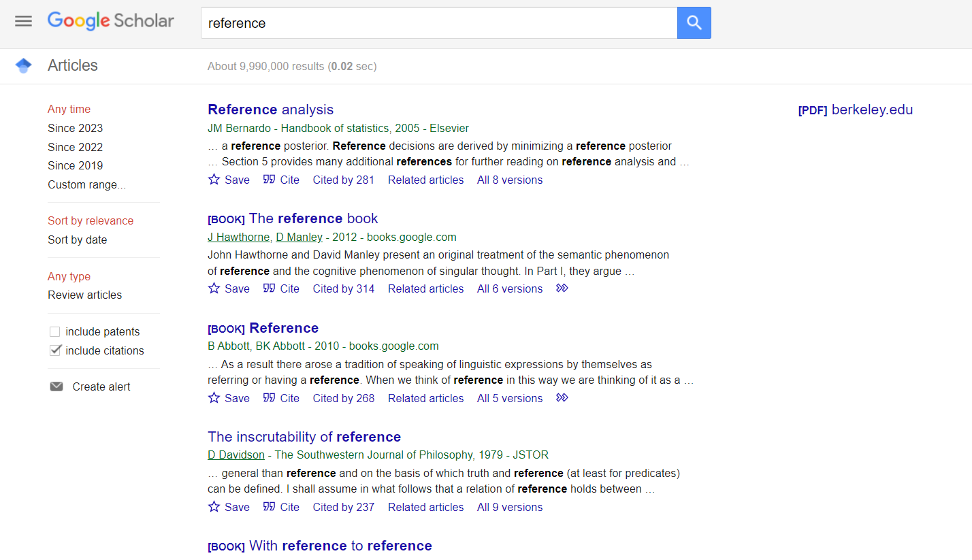
Task: Filter results by Review articles
Action: tap(84, 295)
